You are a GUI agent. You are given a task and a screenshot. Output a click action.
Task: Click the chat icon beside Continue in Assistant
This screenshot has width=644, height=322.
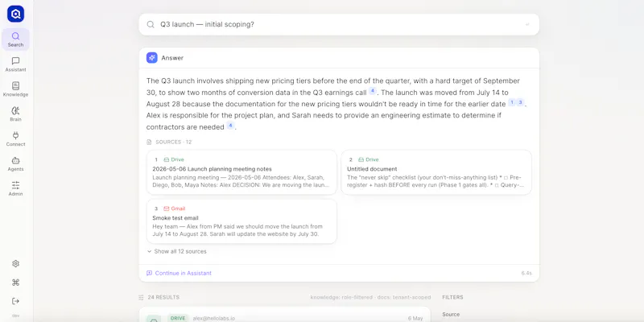(x=150, y=273)
